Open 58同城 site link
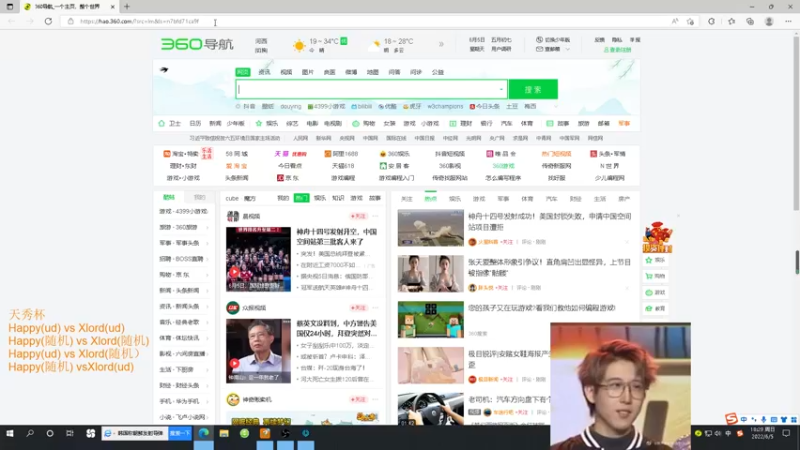800x450 pixels. [237, 154]
